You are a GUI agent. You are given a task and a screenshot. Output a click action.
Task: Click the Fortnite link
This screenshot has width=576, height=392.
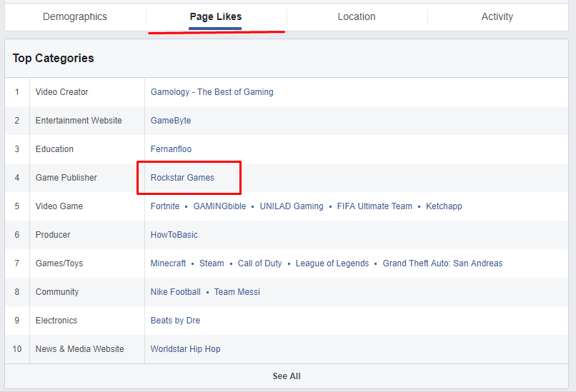(x=165, y=206)
